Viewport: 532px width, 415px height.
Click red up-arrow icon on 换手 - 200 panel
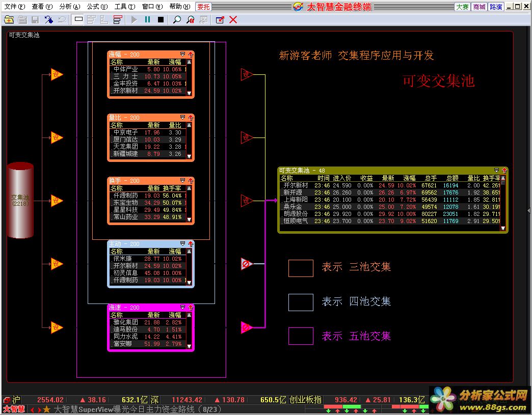pos(191,181)
